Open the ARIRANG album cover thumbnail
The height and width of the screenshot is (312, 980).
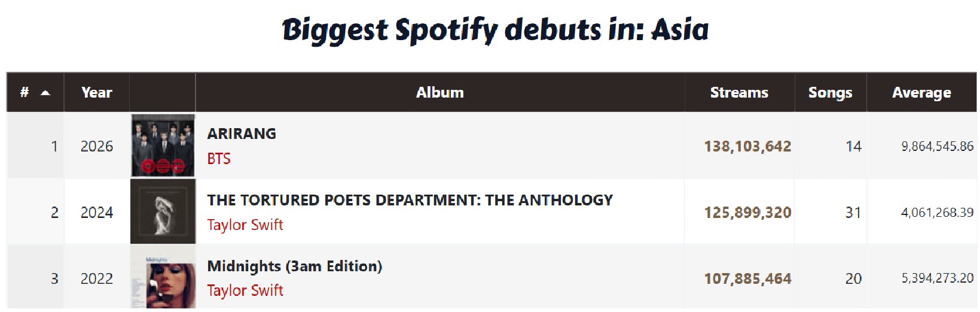[x=163, y=146]
